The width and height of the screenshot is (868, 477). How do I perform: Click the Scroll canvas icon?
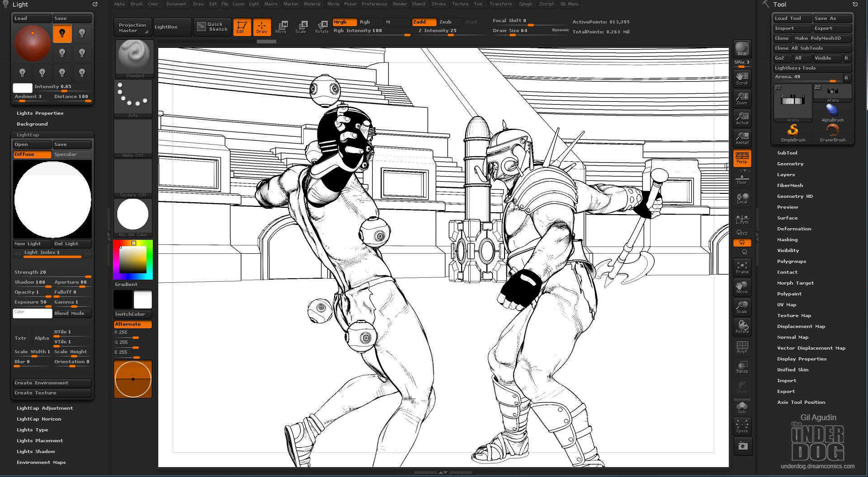(742, 79)
